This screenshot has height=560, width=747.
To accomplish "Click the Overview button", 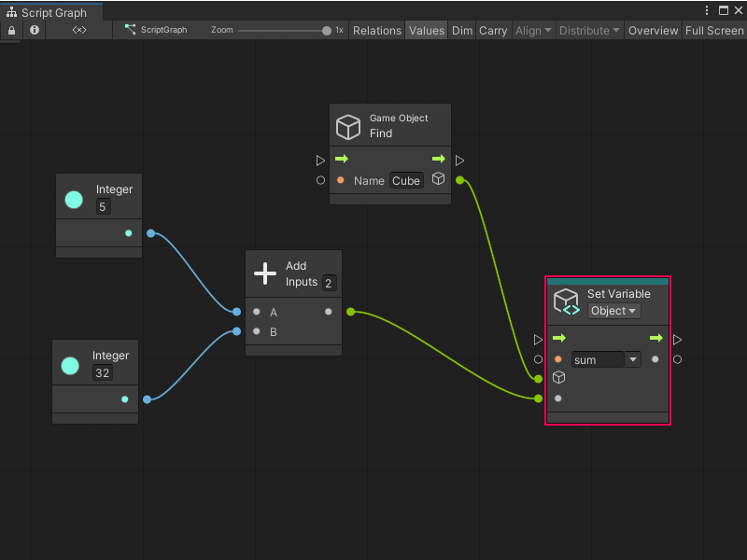I will [653, 30].
